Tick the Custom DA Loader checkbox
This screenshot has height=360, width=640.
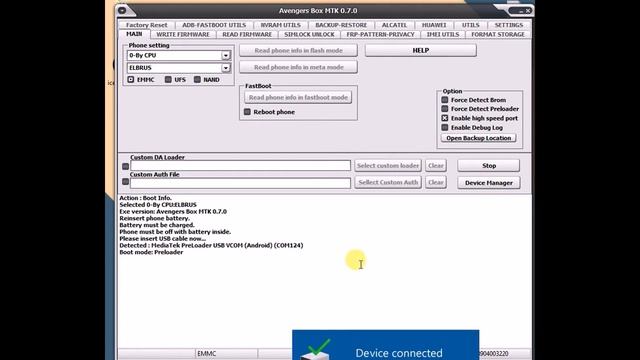click(125, 166)
